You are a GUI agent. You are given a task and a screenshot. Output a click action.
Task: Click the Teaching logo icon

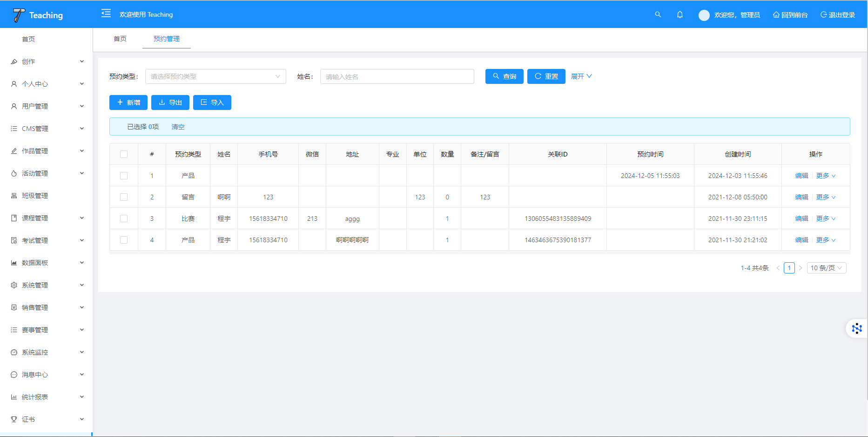tap(19, 15)
